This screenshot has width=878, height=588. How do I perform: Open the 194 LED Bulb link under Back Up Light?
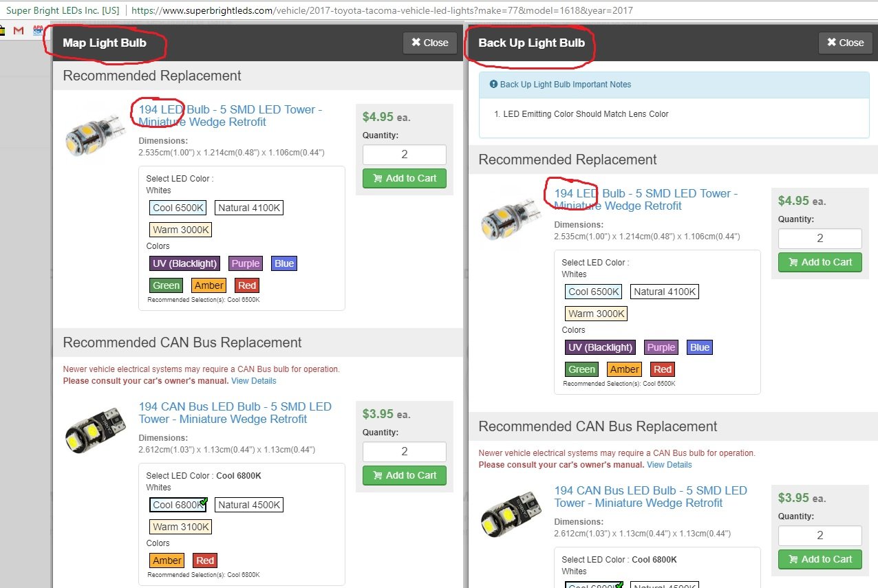(x=646, y=199)
